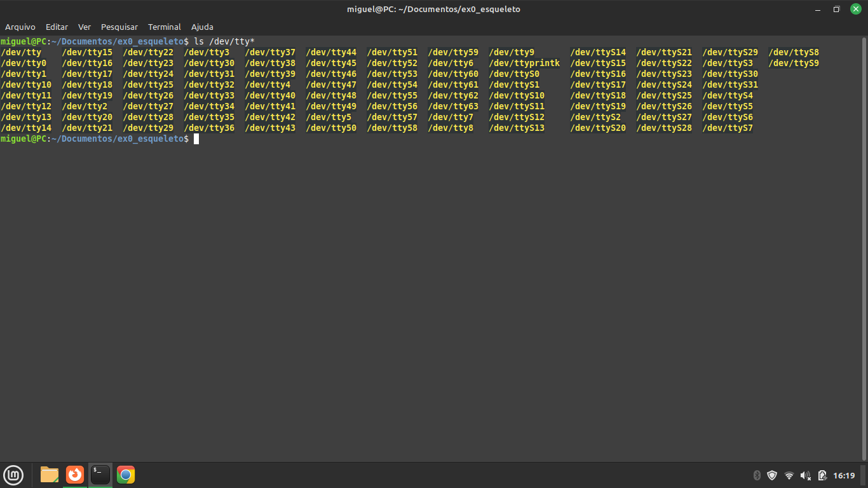Open the Wi-Fi network tray icon

(x=789, y=475)
